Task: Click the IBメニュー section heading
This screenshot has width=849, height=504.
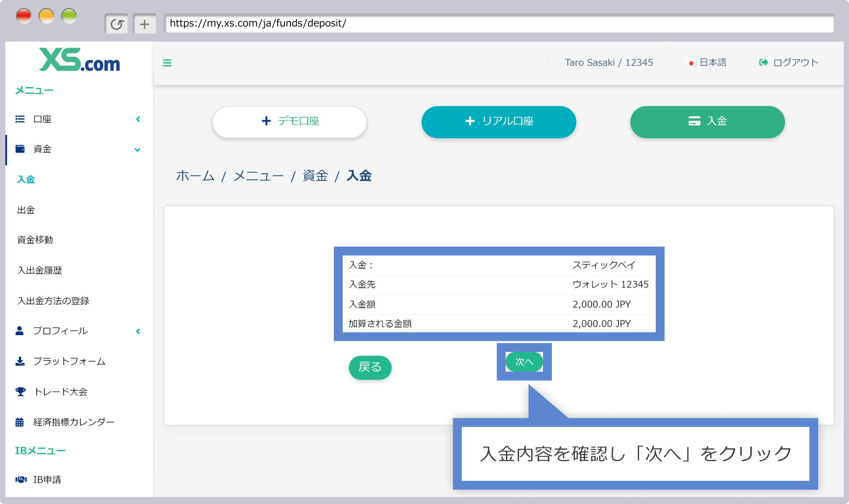Action: [40, 451]
